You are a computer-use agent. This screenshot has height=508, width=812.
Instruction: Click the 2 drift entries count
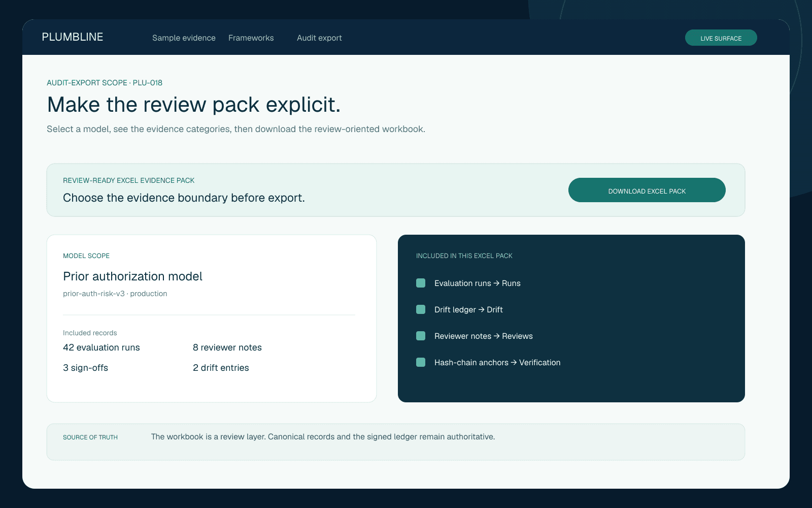[221, 368]
